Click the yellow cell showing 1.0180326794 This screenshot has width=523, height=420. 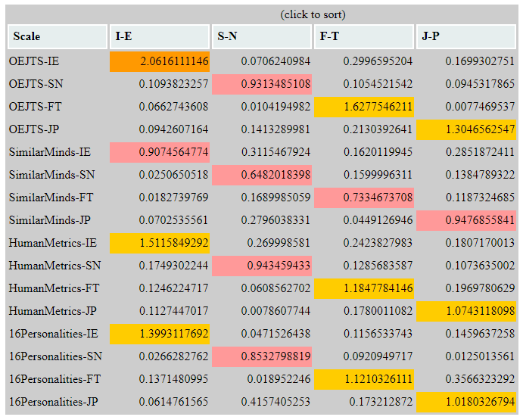pos(466,402)
